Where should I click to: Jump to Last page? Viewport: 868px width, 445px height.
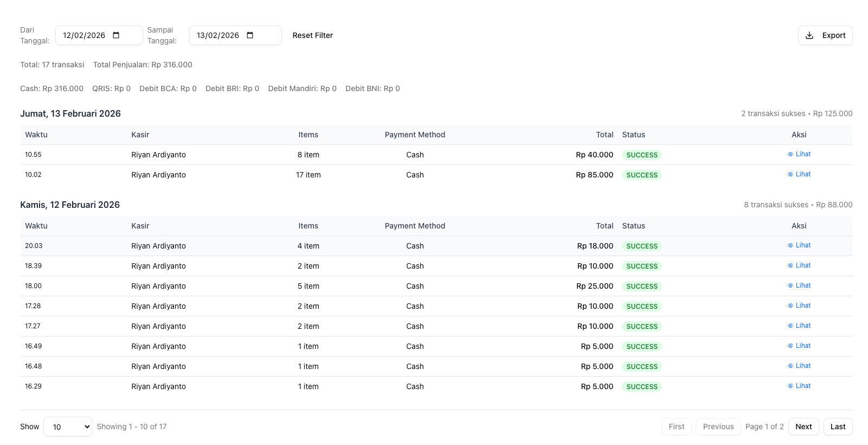(x=838, y=427)
